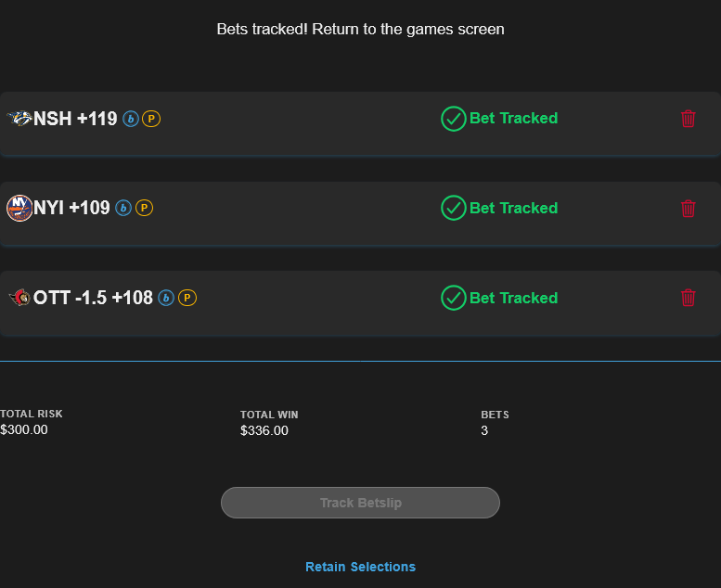Remove the OTT -1.5 +108 bet
The width and height of the screenshot is (721, 588).
688,298
